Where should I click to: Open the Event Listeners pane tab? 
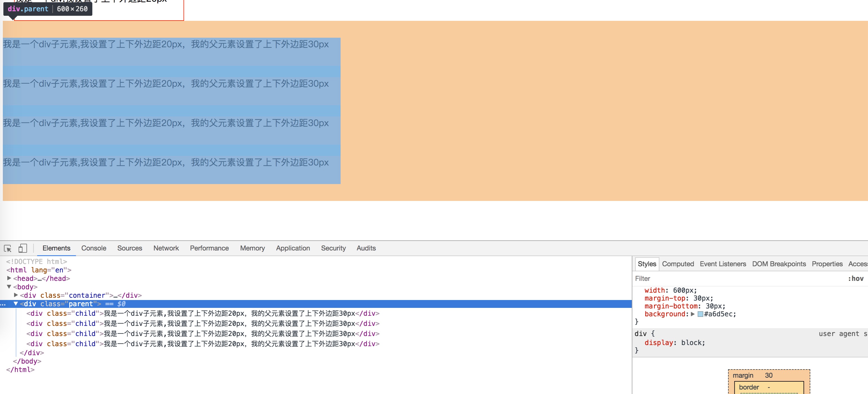pos(723,264)
